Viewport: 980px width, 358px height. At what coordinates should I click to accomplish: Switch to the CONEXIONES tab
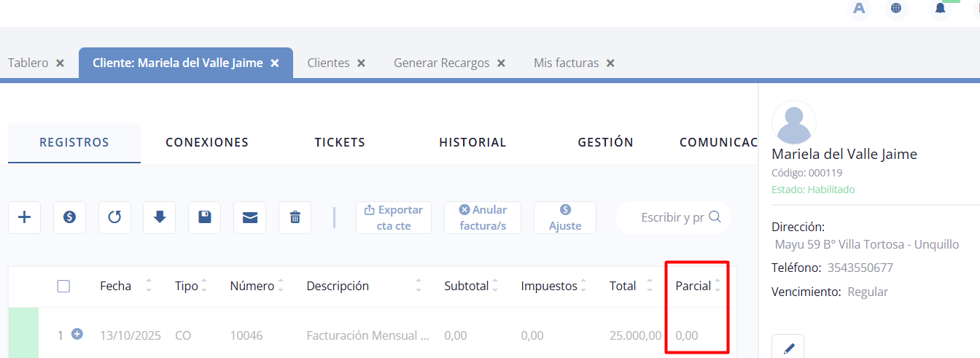click(x=207, y=142)
